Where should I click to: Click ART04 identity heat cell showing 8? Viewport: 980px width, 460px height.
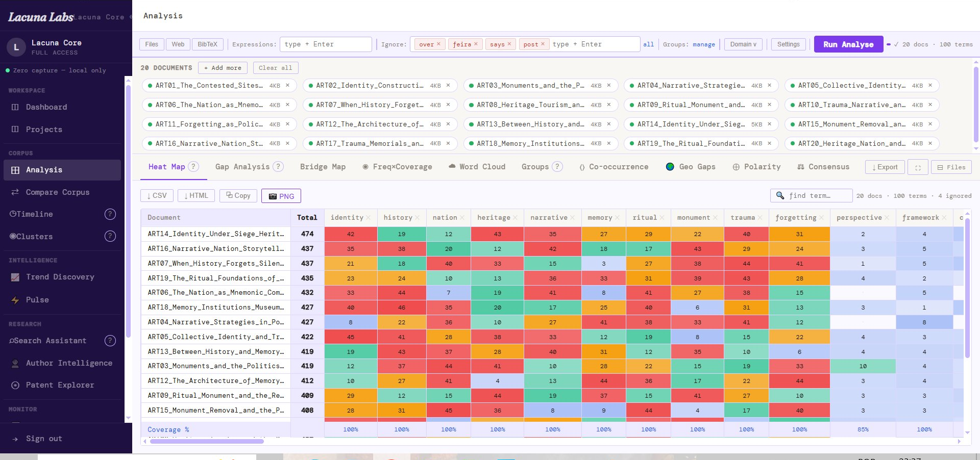pyautogui.click(x=351, y=322)
